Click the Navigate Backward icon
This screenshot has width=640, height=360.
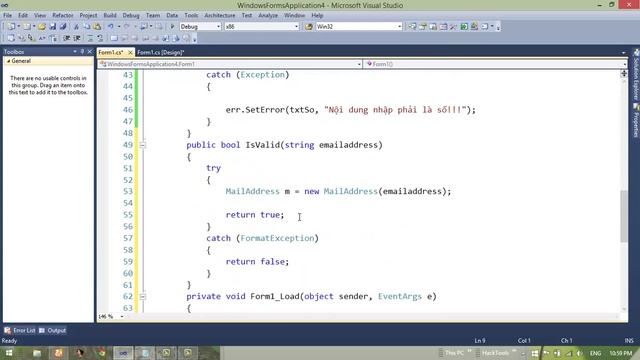[143, 27]
